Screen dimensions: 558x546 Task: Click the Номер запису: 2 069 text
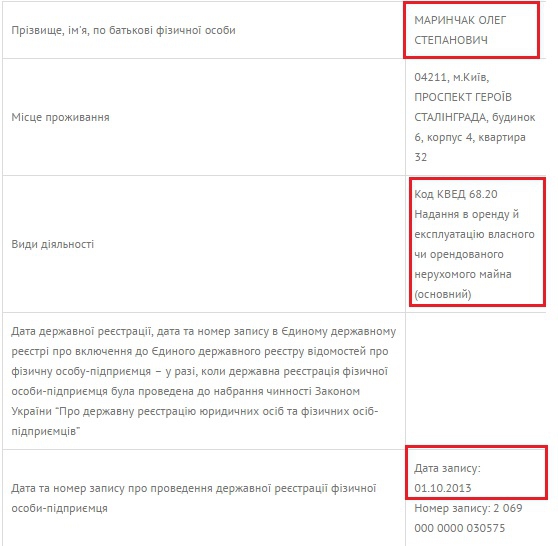point(468,508)
